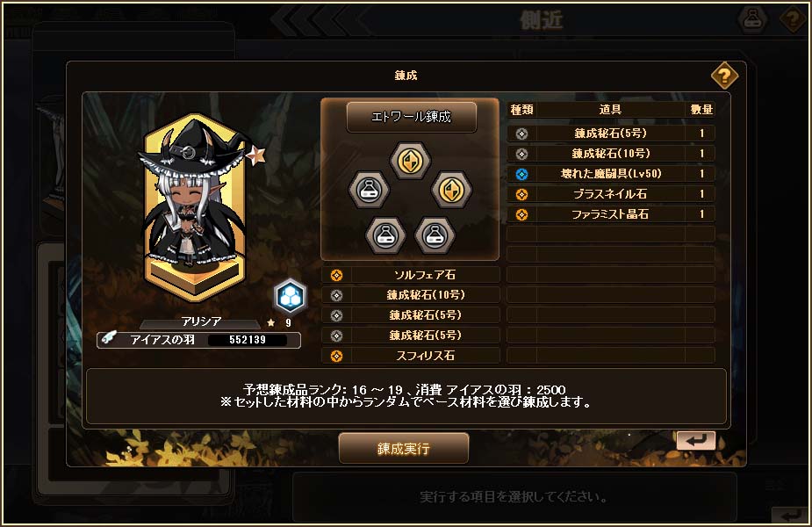Viewport: 812px width, 527px height.
Task: Select the bottom-right grey flask slot
Action: click(x=435, y=235)
